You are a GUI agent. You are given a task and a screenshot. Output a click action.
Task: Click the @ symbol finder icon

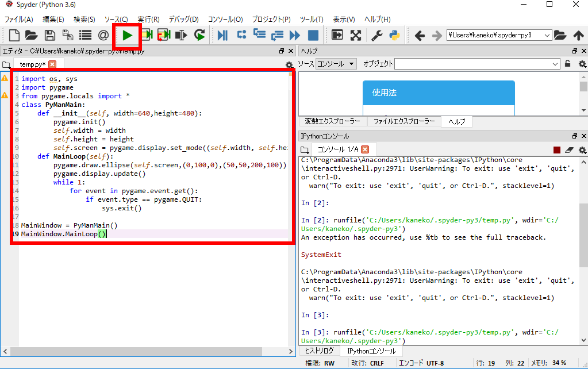coord(103,35)
